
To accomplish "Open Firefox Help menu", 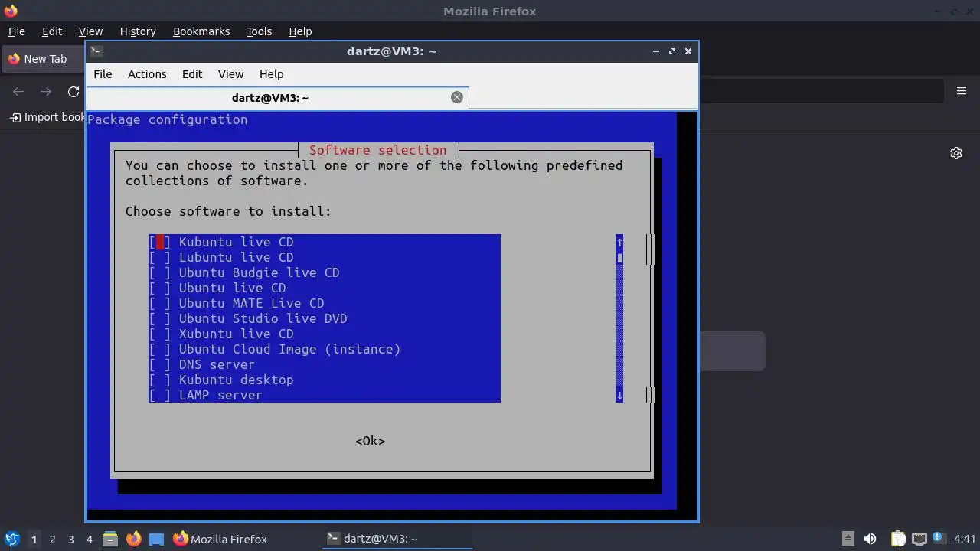I will [300, 31].
